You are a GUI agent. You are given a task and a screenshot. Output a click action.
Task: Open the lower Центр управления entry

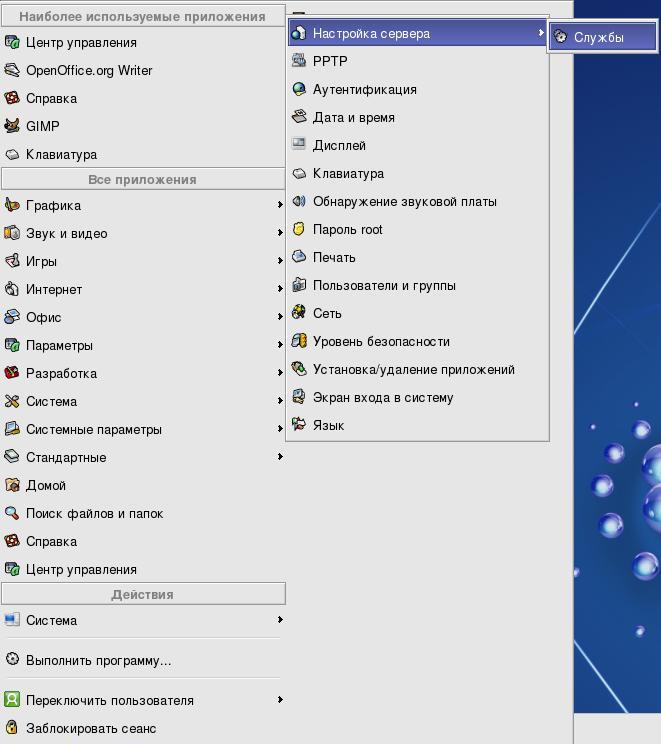tap(143, 569)
